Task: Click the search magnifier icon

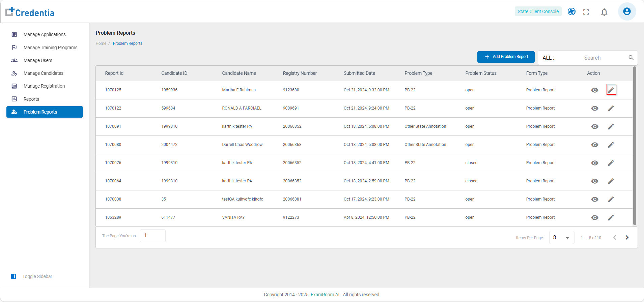Action: click(631, 58)
